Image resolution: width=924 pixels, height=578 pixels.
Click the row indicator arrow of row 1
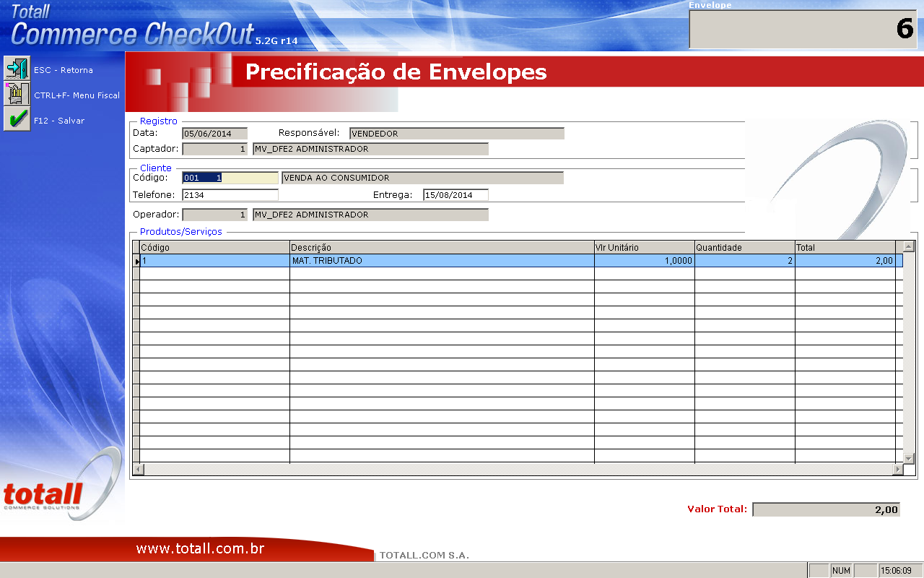(136, 261)
